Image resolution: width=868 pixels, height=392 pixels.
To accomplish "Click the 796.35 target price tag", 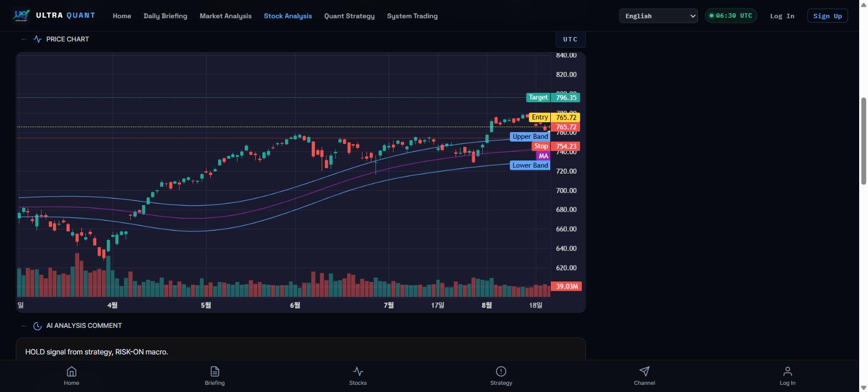I will [566, 97].
